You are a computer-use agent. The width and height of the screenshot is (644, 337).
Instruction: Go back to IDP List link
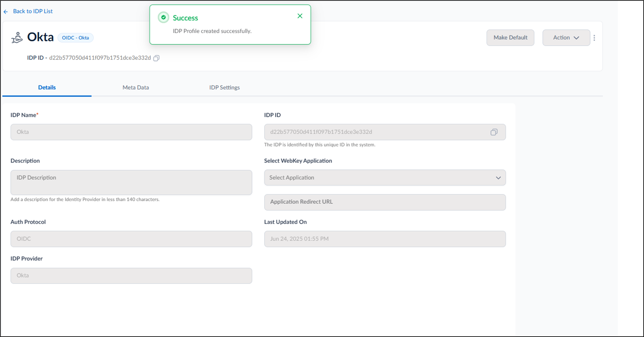[33, 11]
